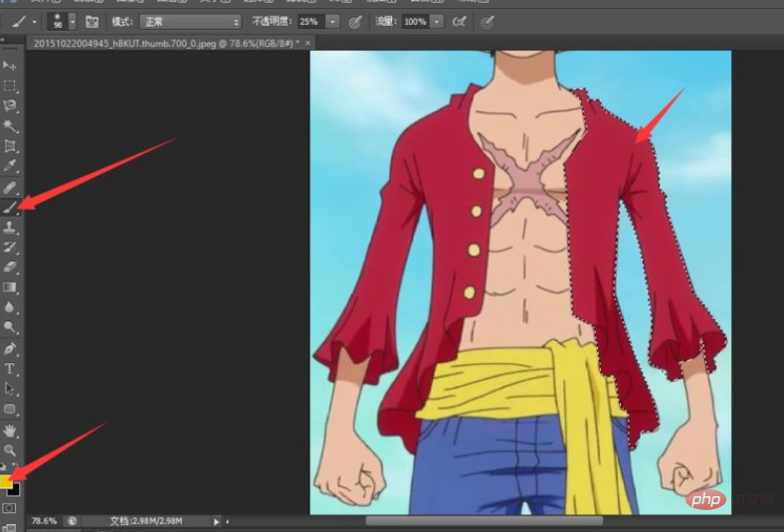Open the blend mode dropdown
This screenshot has width=784, height=532.
190,22
